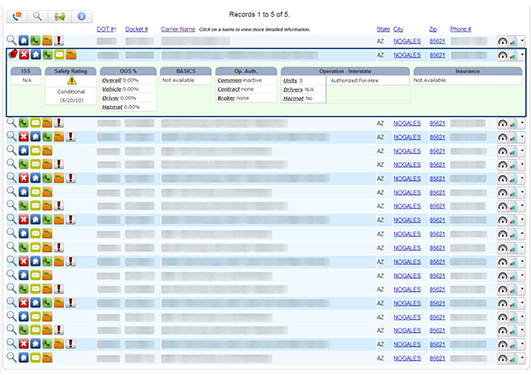Click the Units 3 entry under Operation
The height and width of the screenshot is (375, 531).
pyautogui.click(x=293, y=81)
